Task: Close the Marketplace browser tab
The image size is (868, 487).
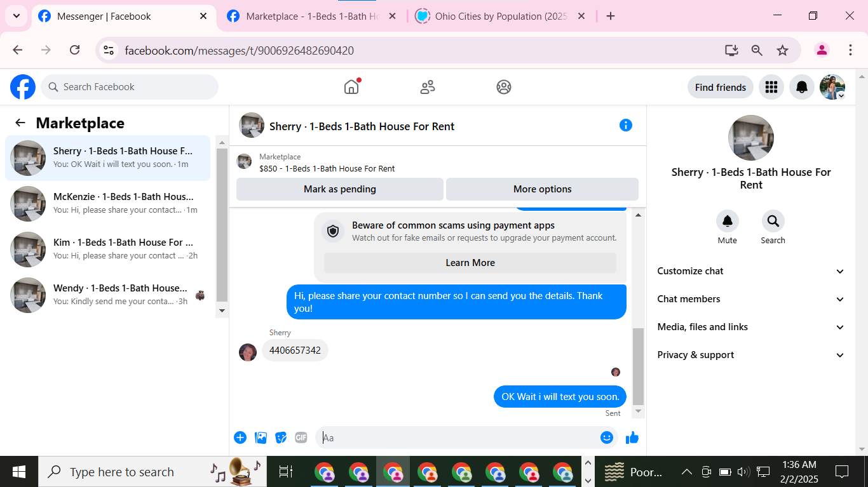Action: pos(393,16)
